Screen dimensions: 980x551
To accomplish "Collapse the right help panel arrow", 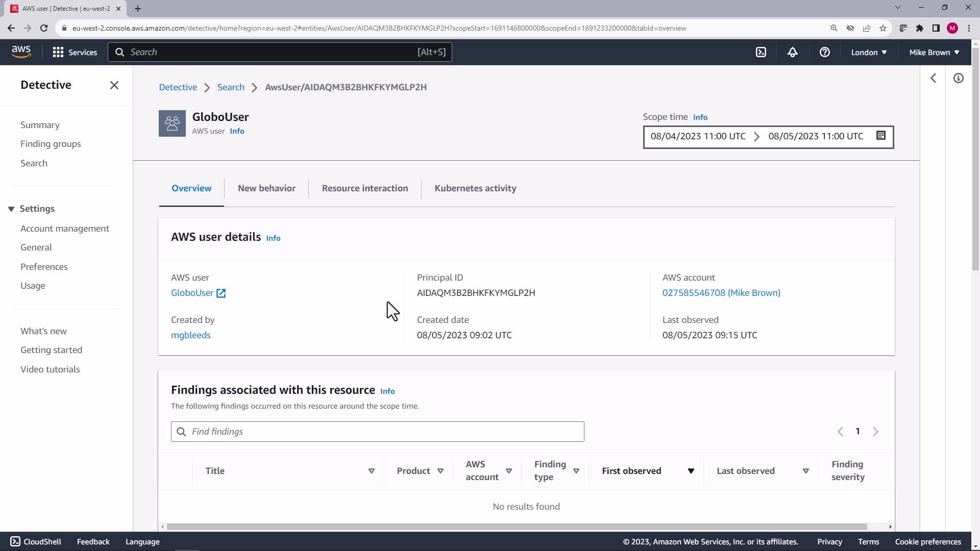I will point(933,78).
